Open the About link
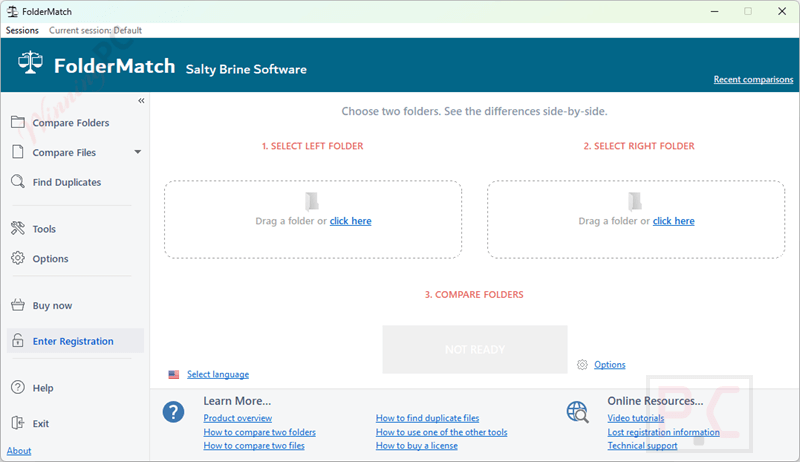This screenshot has width=800, height=462. pyautogui.click(x=19, y=451)
